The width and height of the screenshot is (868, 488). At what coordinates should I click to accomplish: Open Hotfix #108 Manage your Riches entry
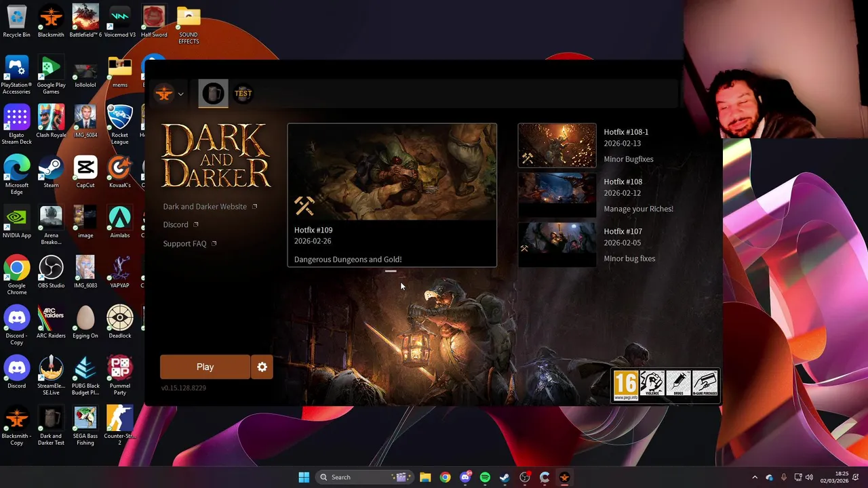pos(596,195)
